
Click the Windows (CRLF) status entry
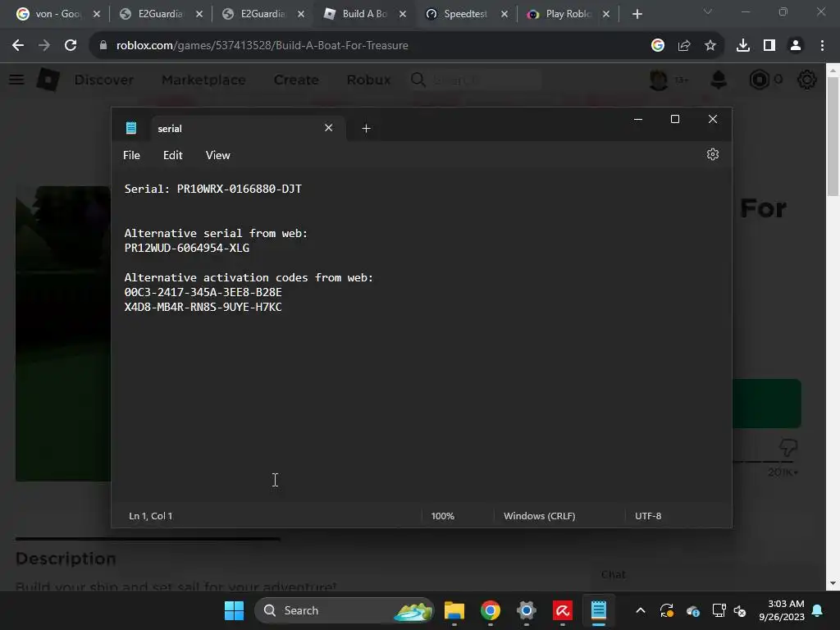(540, 516)
